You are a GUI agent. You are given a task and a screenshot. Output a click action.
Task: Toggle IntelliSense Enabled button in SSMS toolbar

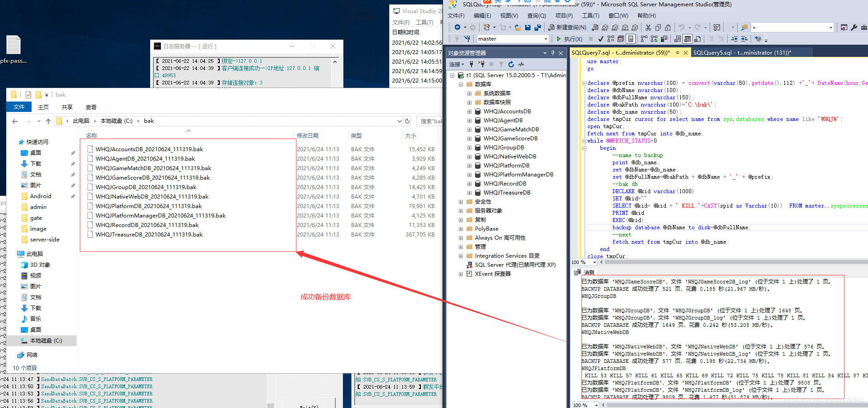pos(631,39)
